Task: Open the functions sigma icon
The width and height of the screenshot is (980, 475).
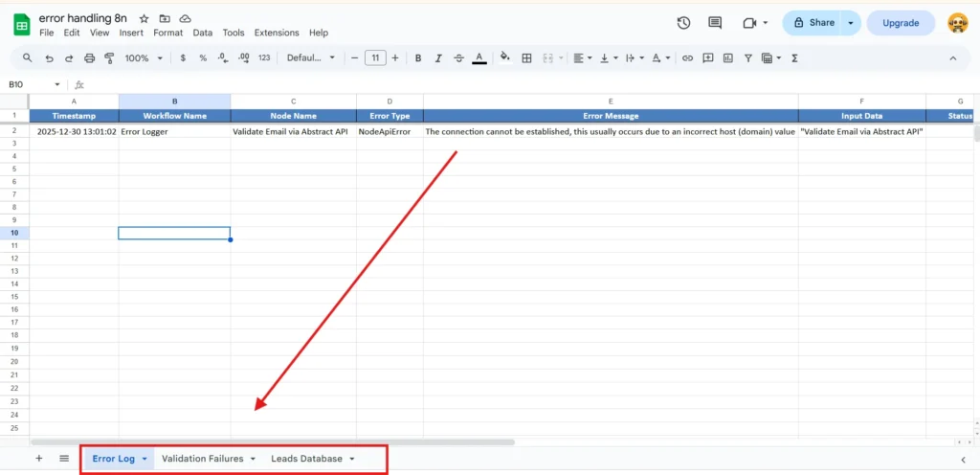Action: pyautogui.click(x=795, y=58)
